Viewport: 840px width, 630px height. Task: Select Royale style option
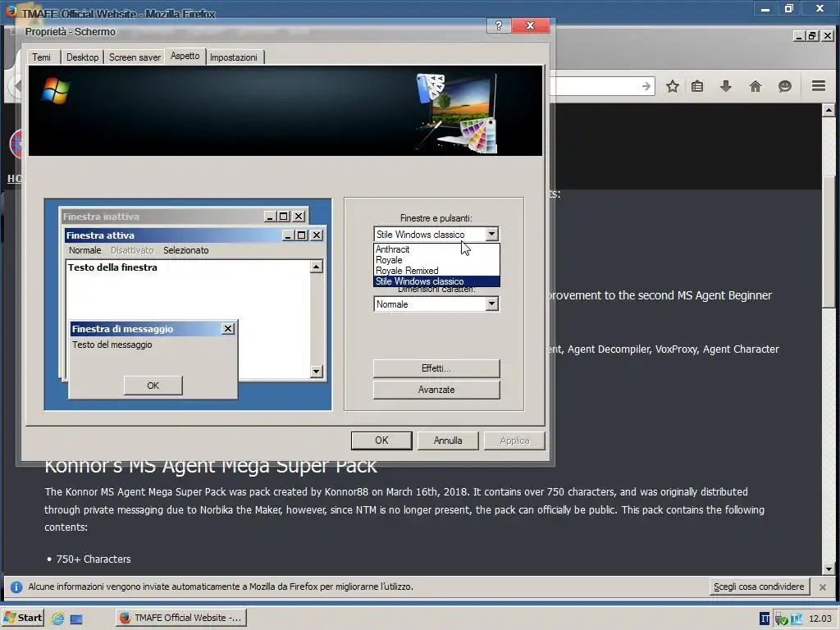(x=436, y=260)
